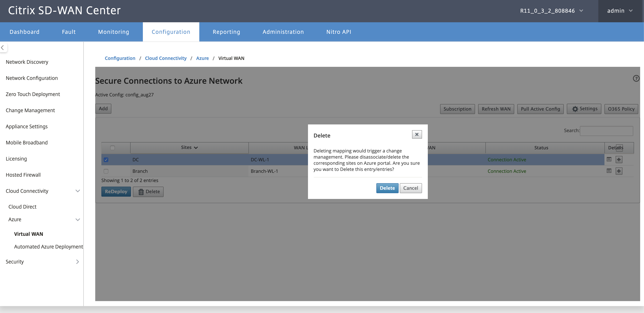Image resolution: width=644 pixels, height=313 pixels.
Task: Follow the Configuration breadcrumb link
Action: click(120, 58)
